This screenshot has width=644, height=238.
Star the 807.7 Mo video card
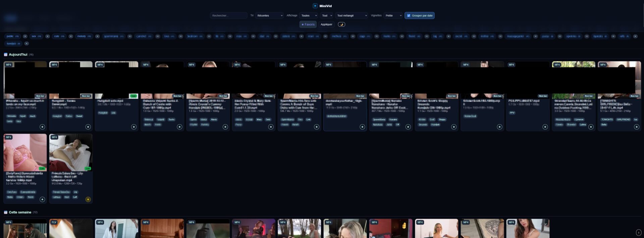coord(408,127)
